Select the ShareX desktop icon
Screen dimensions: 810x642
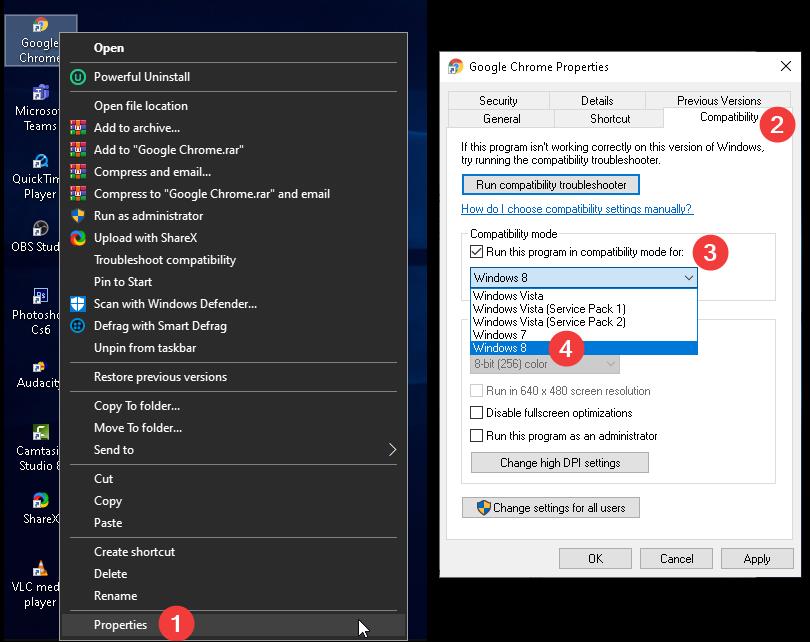click(x=40, y=508)
